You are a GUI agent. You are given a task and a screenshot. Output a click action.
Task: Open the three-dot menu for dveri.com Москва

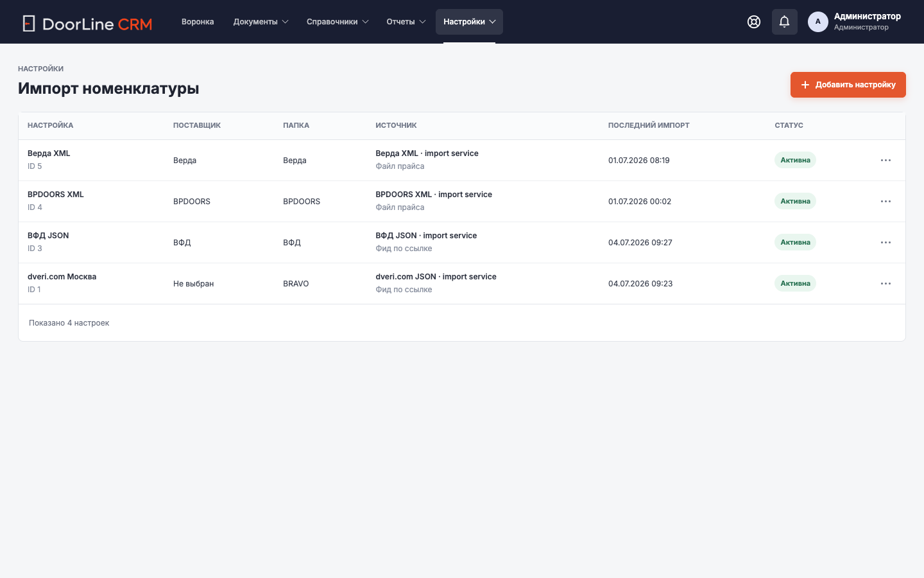pos(886,284)
